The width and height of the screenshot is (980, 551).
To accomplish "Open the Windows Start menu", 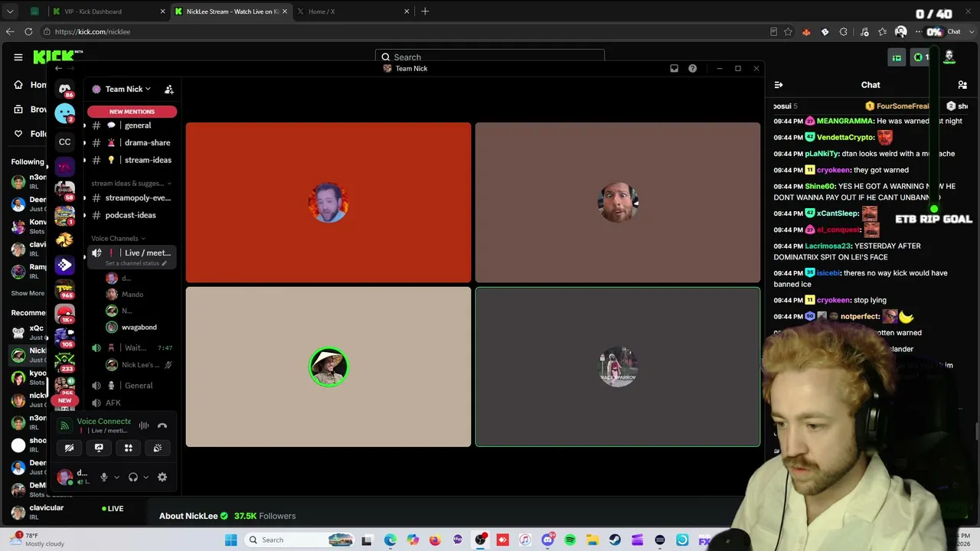I will (230, 540).
